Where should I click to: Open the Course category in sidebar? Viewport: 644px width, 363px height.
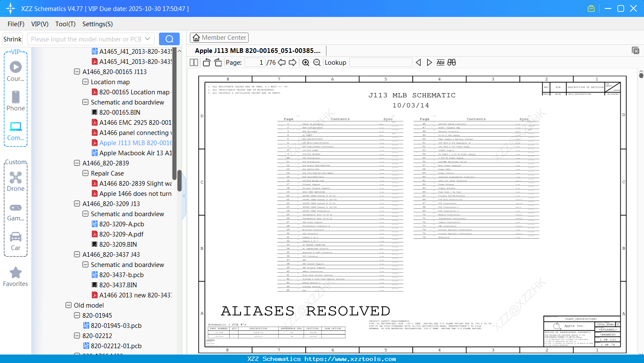[x=16, y=71]
